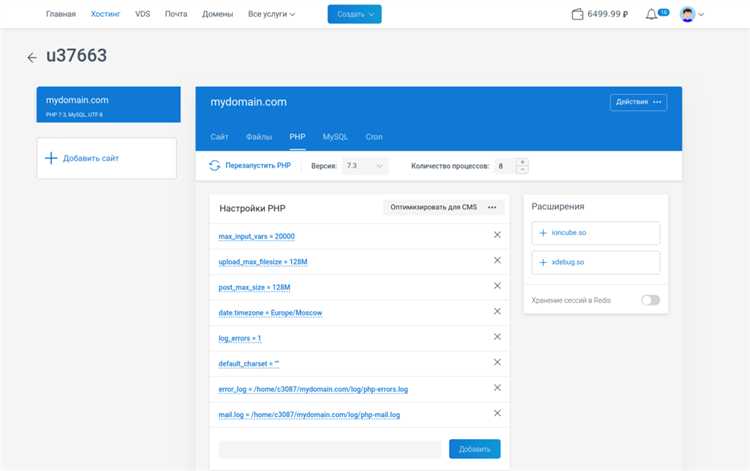
Task: Open notifications bell icon
Action: 651,14
